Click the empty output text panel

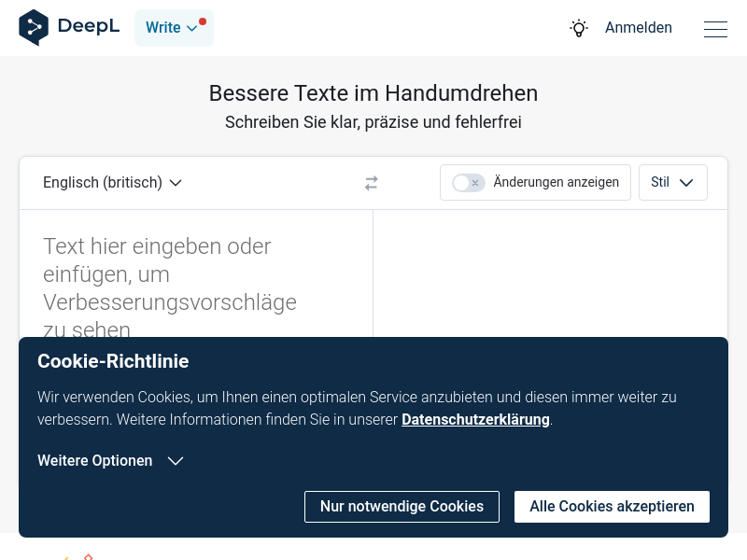tap(550, 273)
